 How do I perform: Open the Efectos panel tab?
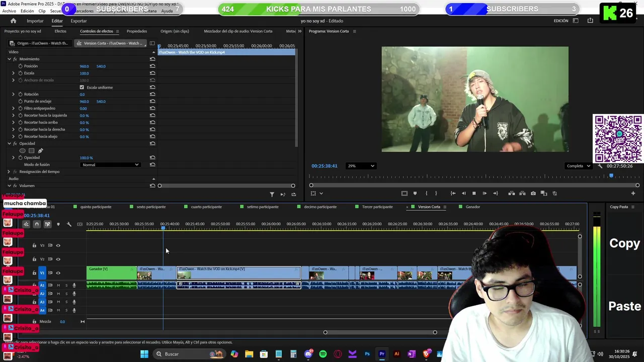coord(60,31)
